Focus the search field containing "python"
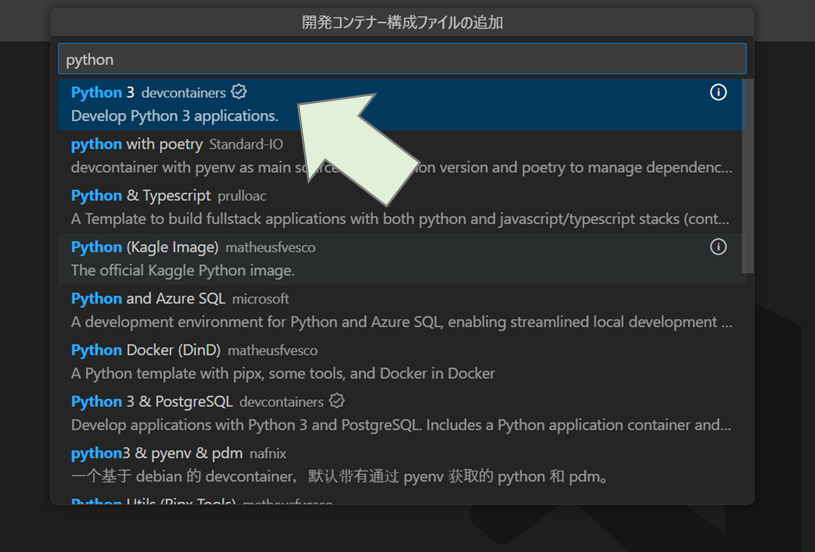The image size is (815, 552). tap(402, 59)
